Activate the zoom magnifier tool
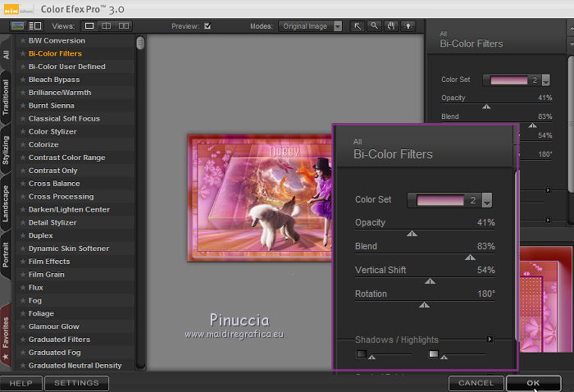574x392 pixels. pos(373,26)
